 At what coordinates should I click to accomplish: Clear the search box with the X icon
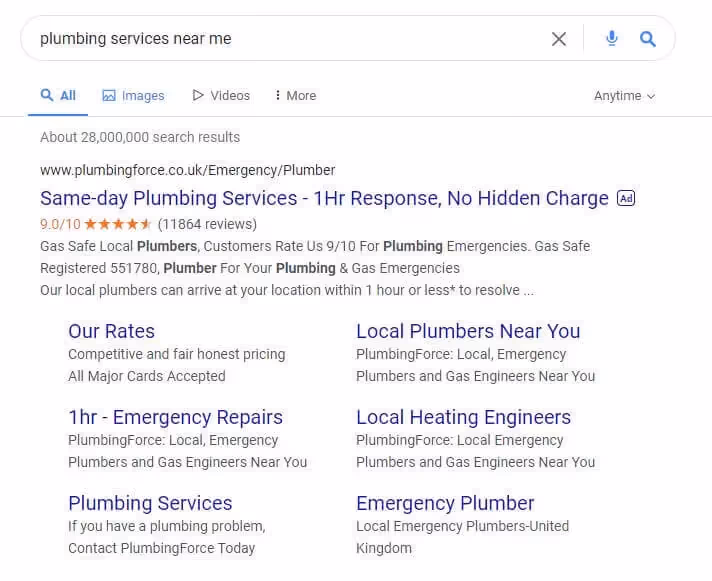[x=559, y=39]
